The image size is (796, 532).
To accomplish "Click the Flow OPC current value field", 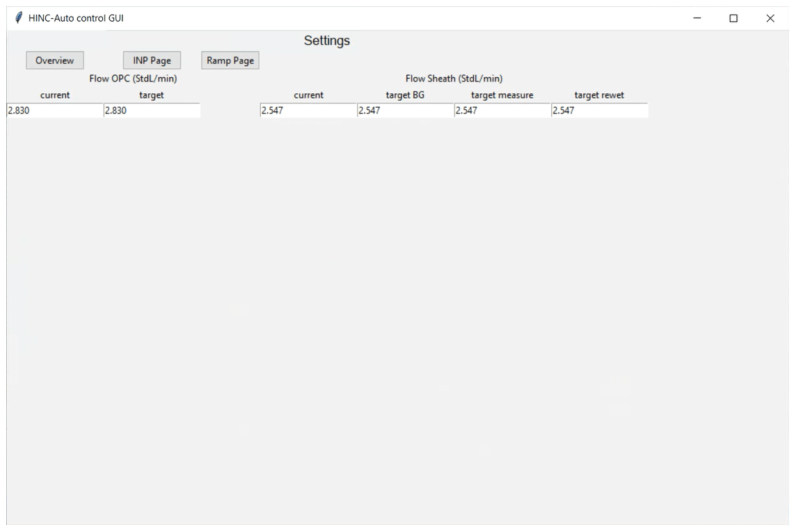I will point(54,110).
